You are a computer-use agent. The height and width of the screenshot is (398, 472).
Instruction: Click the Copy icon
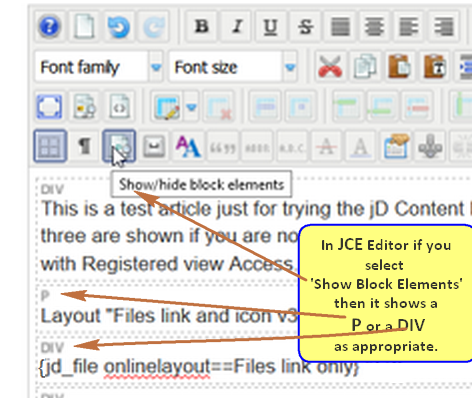[x=365, y=67]
